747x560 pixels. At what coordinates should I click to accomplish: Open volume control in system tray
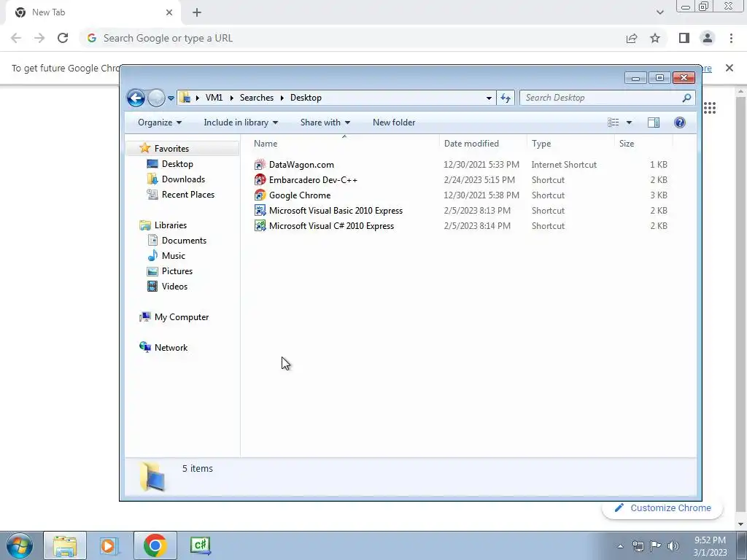click(x=673, y=546)
